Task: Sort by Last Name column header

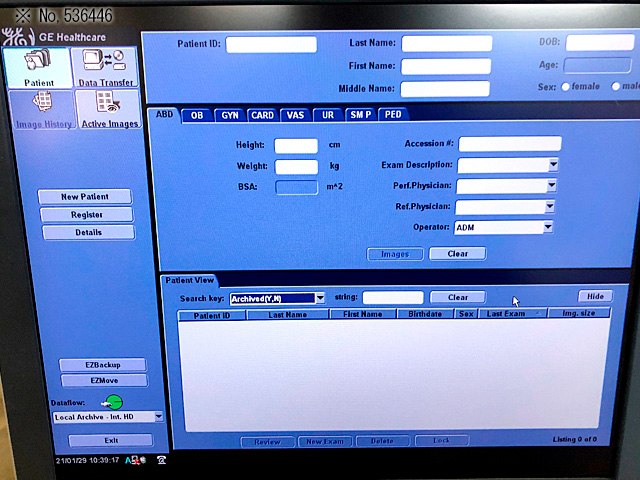Action: click(288, 315)
